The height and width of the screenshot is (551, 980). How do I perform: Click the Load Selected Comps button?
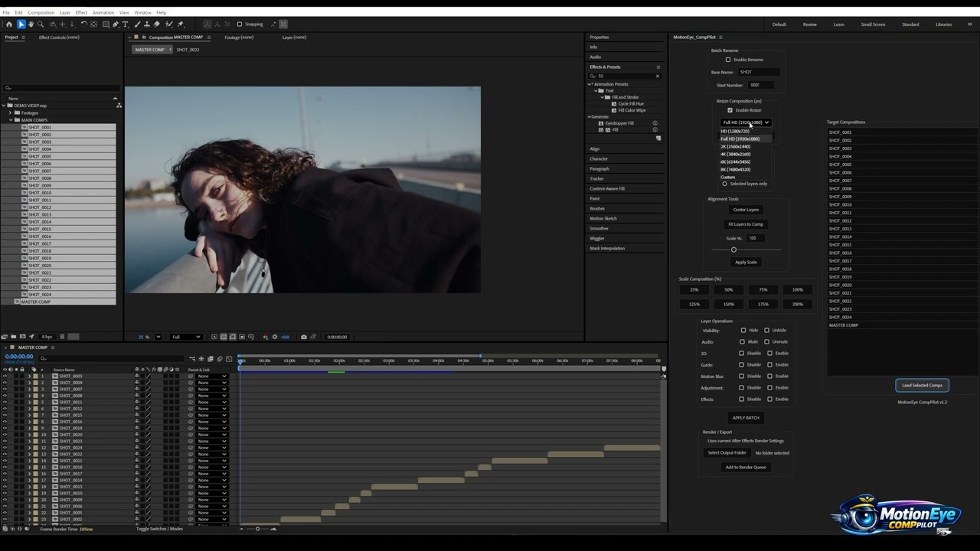point(922,385)
